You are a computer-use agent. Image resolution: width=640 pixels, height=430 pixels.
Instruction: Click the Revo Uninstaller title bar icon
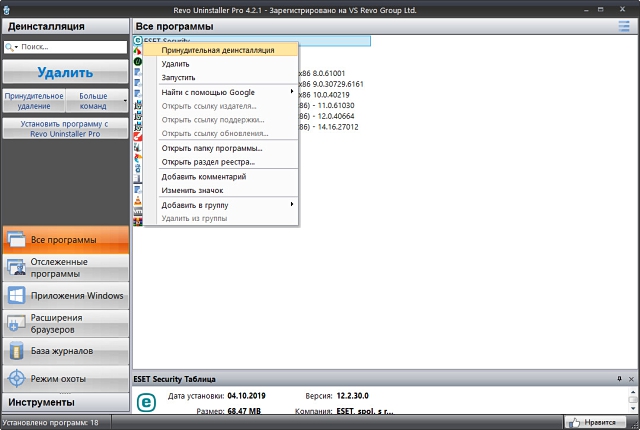click(x=6, y=10)
